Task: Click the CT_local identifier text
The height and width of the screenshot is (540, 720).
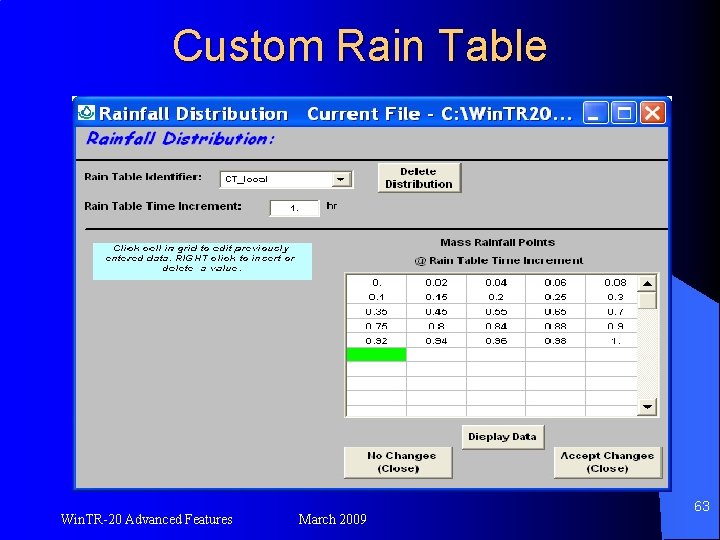Action: tap(246, 179)
